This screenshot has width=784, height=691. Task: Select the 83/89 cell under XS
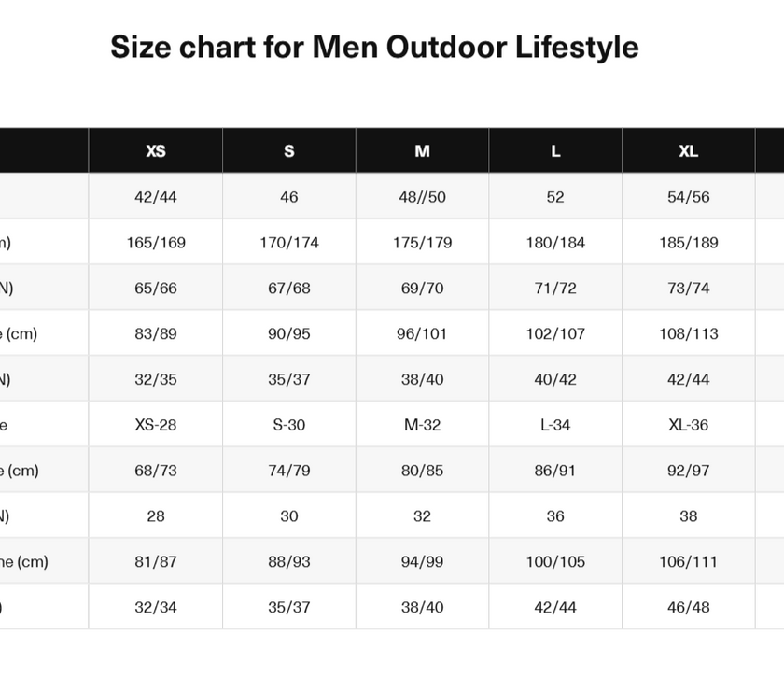[156, 333]
